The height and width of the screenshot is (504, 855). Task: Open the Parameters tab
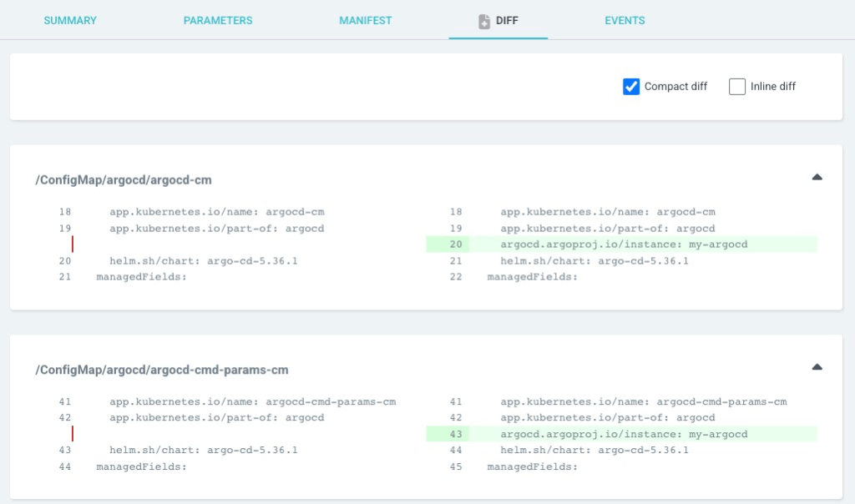point(218,21)
